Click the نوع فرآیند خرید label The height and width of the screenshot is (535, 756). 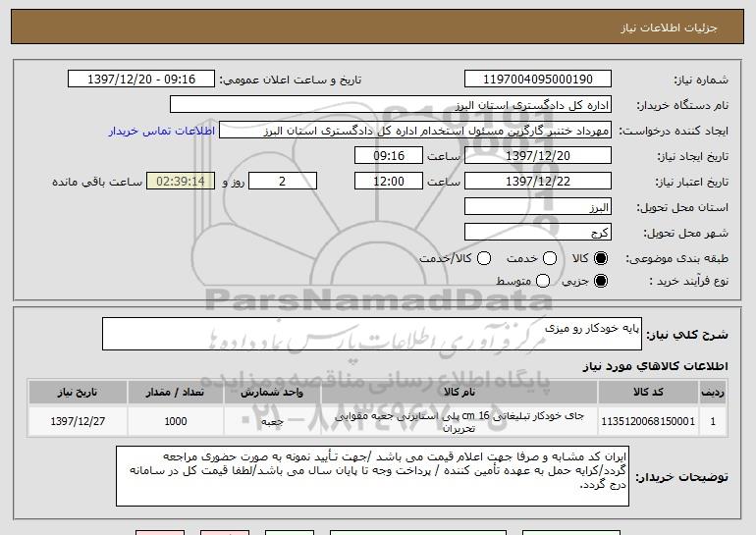(x=689, y=281)
